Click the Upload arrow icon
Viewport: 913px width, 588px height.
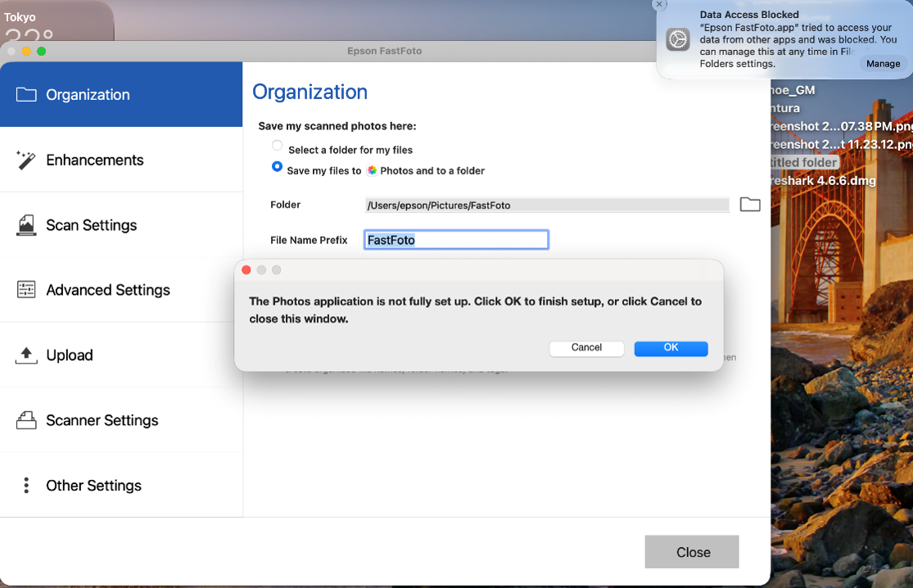(x=26, y=355)
